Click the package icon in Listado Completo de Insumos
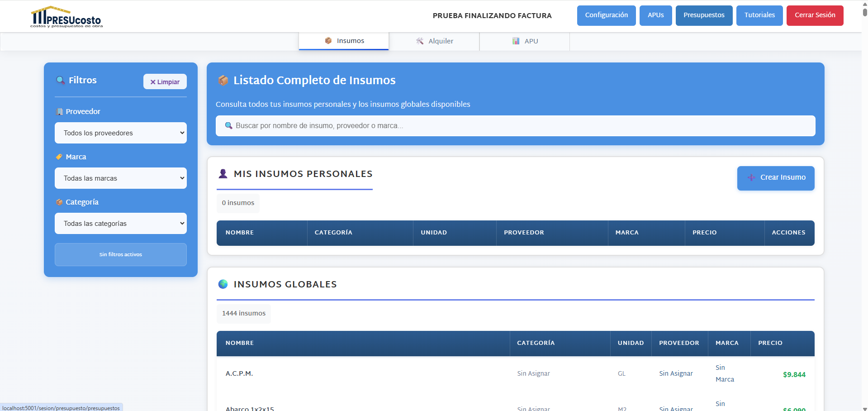 223,80
